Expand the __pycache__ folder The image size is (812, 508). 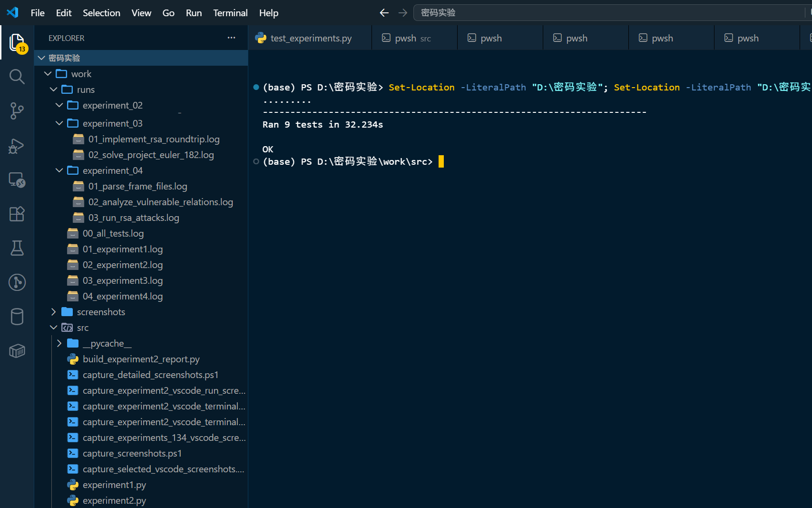(x=59, y=343)
